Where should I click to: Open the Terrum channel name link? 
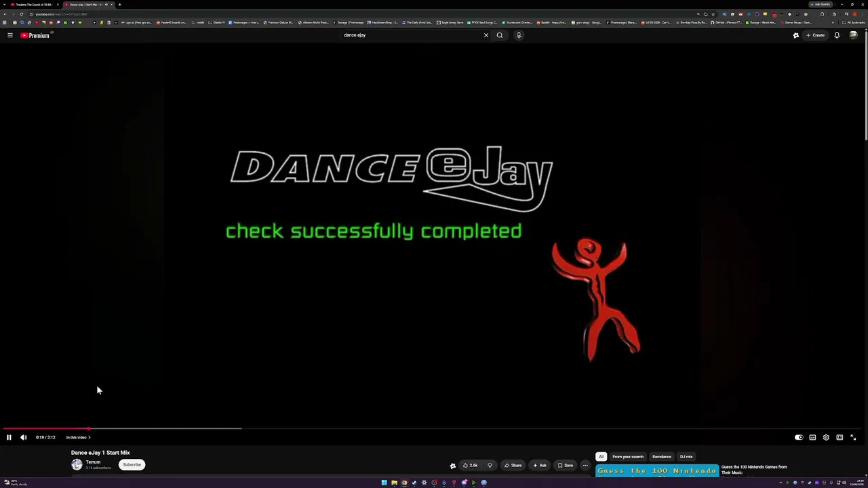click(93, 462)
